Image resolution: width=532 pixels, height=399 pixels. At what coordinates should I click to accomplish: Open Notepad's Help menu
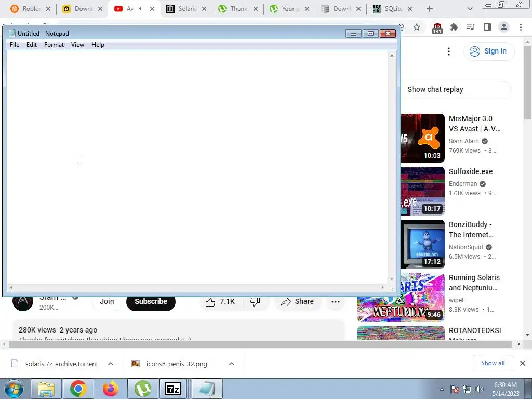pos(98,45)
